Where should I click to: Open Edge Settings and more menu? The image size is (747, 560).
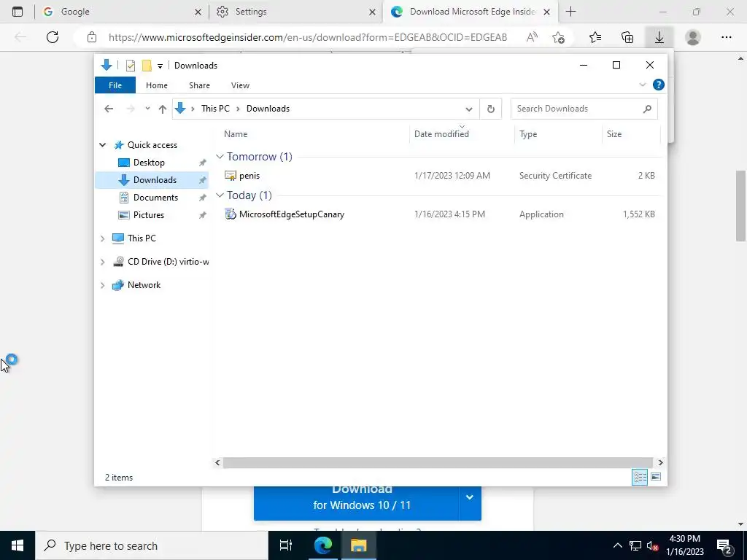[x=726, y=37]
